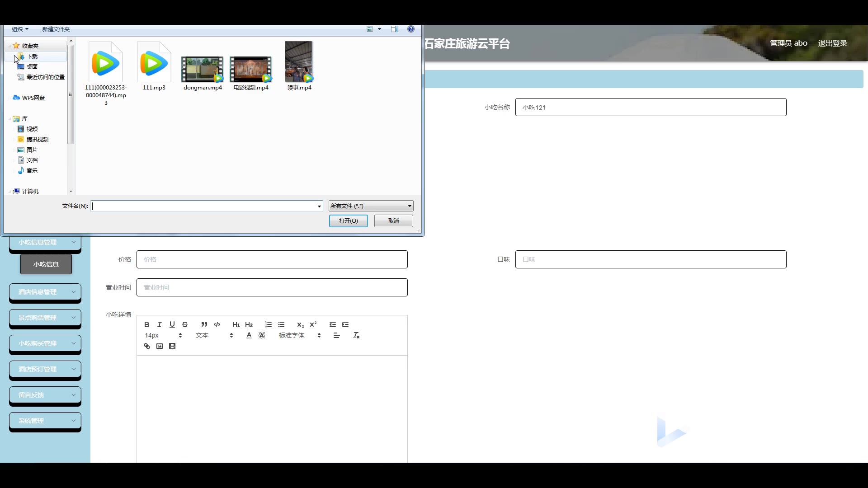The image size is (868, 488).
Task: Toggle underline formatting
Action: pyautogui.click(x=172, y=324)
